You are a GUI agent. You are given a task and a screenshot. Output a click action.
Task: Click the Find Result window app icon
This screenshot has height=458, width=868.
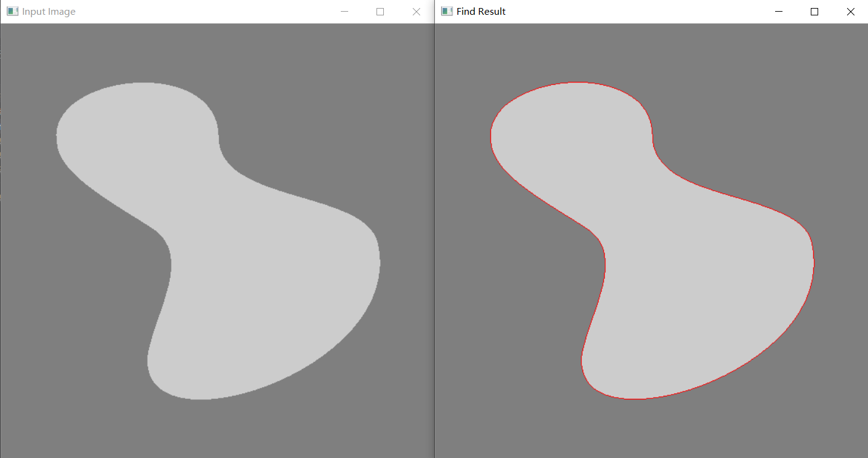pyautogui.click(x=447, y=12)
